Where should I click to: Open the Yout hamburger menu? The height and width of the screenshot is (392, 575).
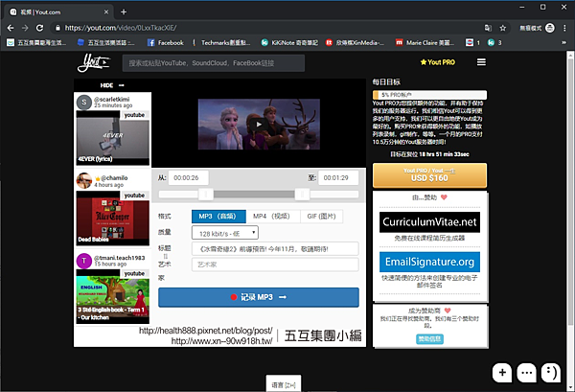point(481,62)
